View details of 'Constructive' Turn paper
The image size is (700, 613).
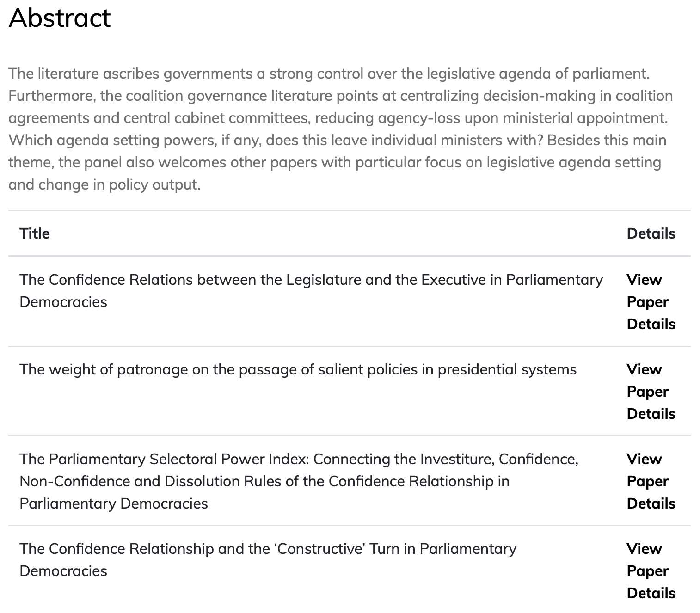coord(651,570)
